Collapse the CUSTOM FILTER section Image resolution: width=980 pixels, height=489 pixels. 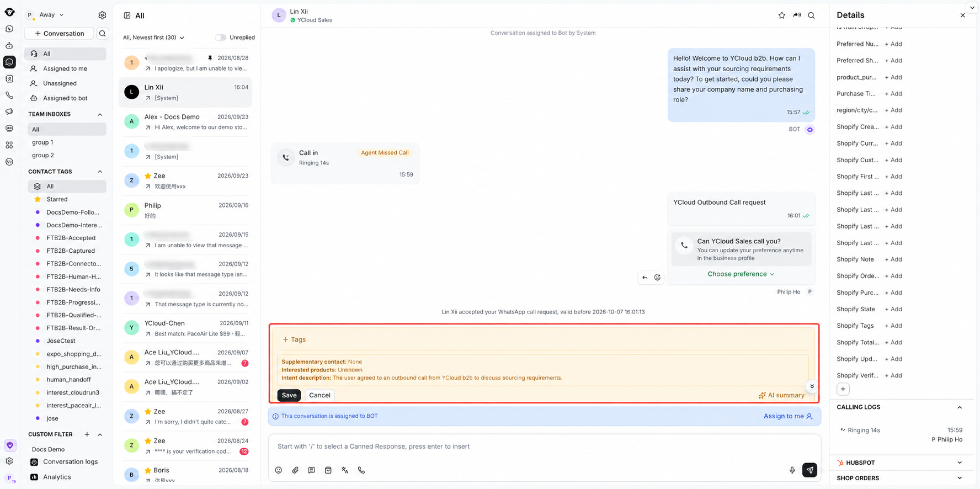(x=100, y=434)
